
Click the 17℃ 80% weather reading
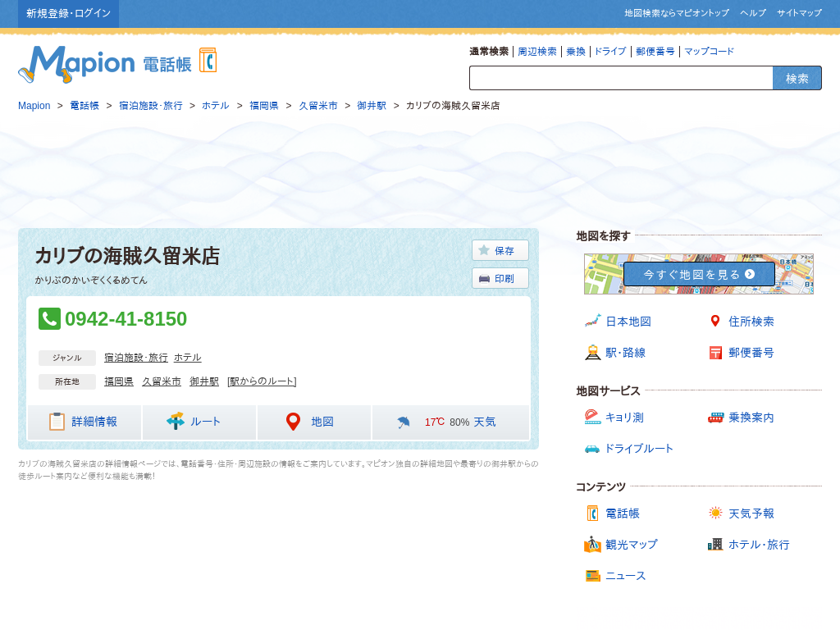[x=447, y=422]
